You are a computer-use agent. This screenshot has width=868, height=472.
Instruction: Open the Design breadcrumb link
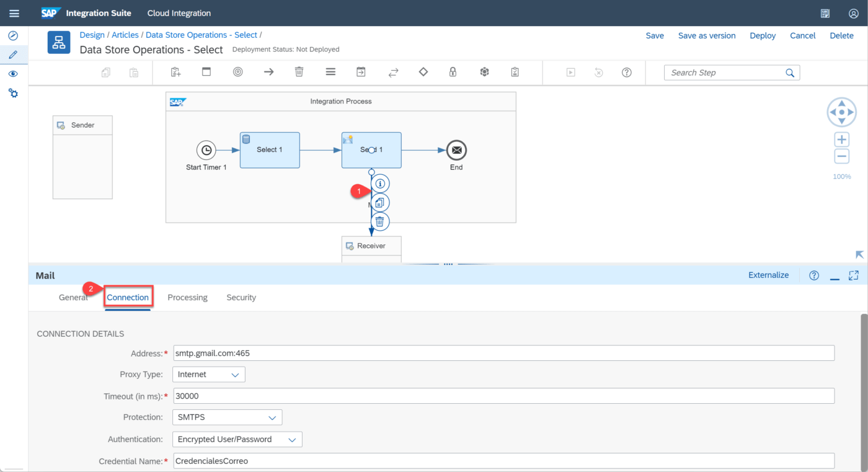(92, 35)
